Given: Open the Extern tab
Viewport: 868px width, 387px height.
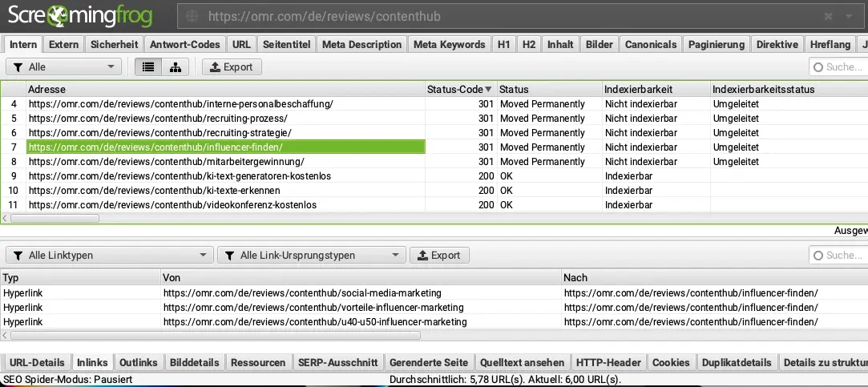Looking at the screenshot, I should pos(63,44).
